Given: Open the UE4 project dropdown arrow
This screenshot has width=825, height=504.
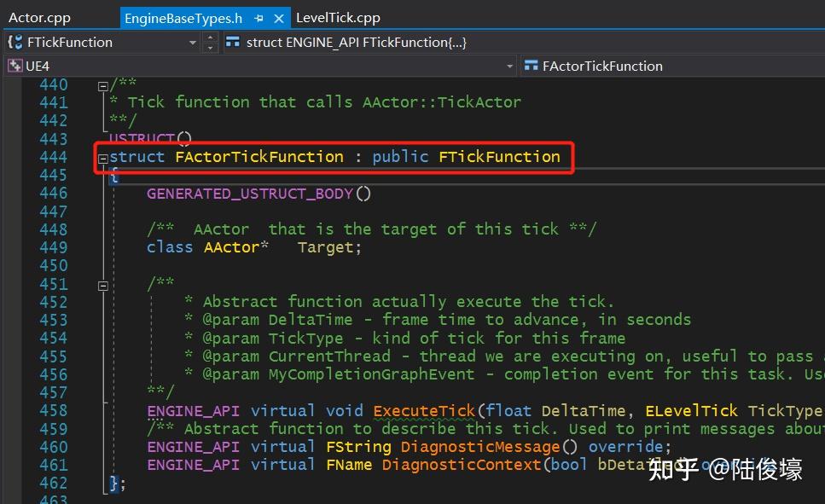Looking at the screenshot, I should (510, 66).
